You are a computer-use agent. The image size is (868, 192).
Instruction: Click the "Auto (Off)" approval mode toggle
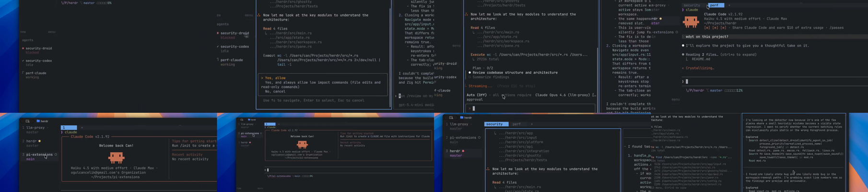(x=477, y=95)
